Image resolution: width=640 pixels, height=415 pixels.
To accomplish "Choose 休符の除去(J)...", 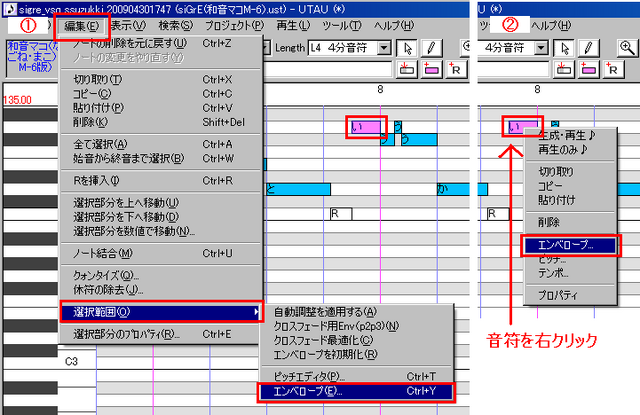I will (161, 290).
